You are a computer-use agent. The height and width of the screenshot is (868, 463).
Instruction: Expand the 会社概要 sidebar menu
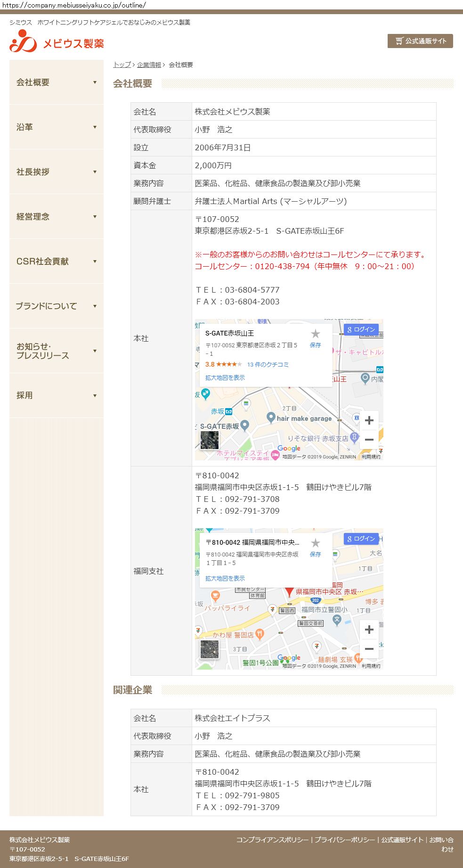pos(57,82)
